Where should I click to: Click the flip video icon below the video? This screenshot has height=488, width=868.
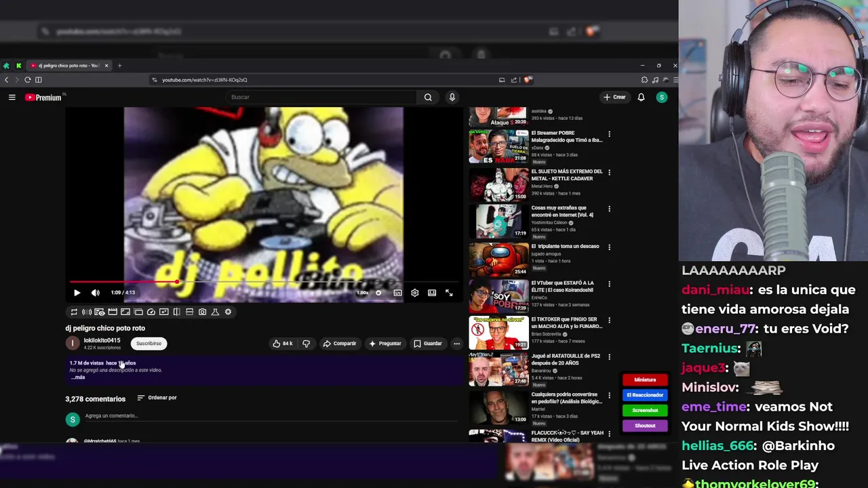(177, 312)
